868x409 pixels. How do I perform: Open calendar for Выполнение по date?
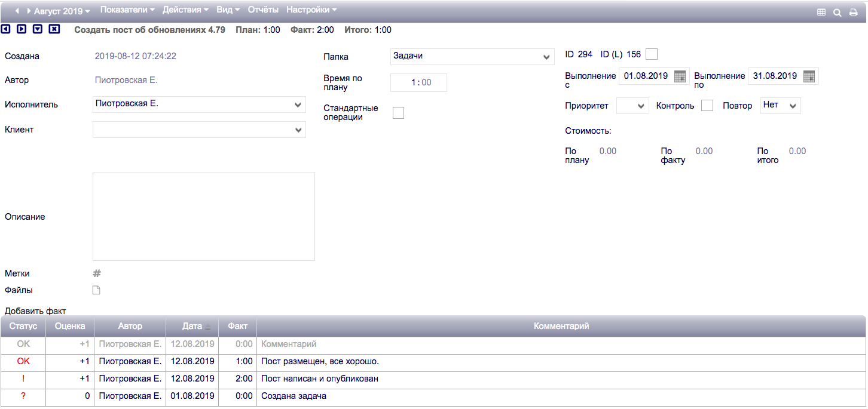[809, 76]
